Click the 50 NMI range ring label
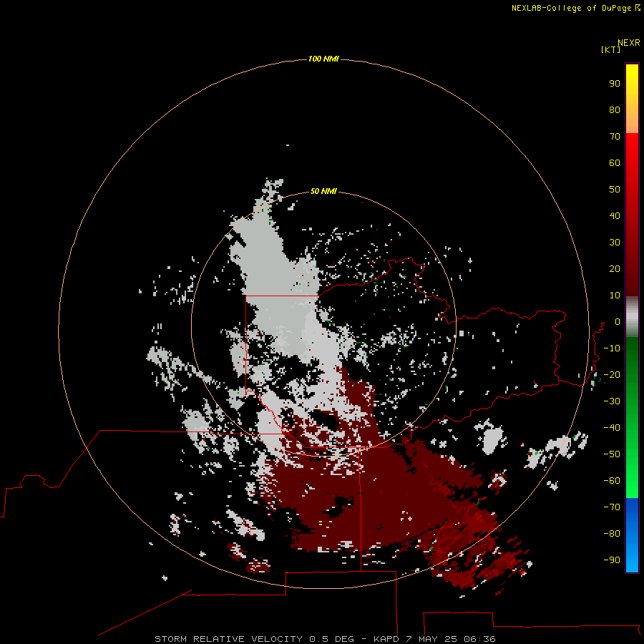The image size is (644, 644). pos(323,191)
